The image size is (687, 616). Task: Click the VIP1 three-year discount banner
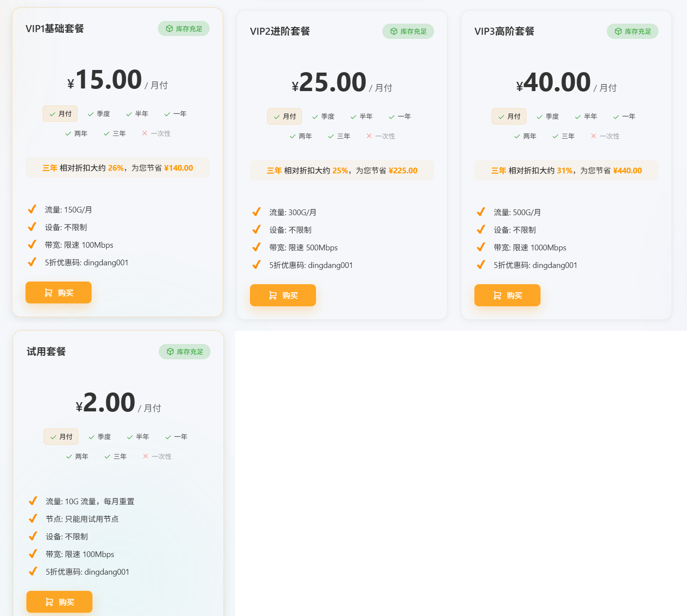pyautogui.click(x=118, y=168)
